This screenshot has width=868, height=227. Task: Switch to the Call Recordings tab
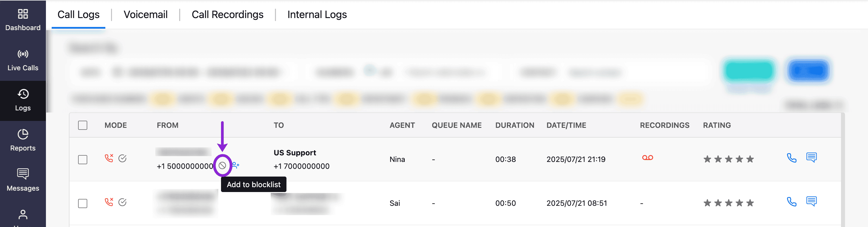(227, 14)
